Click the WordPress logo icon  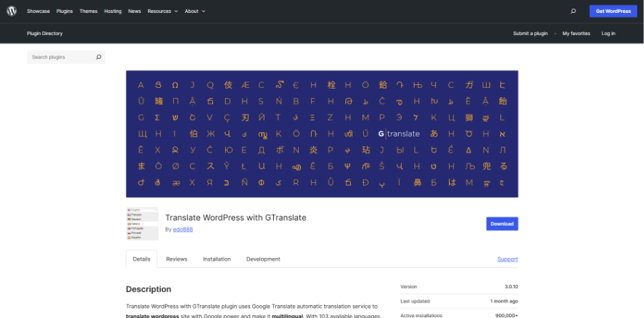click(x=11, y=11)
